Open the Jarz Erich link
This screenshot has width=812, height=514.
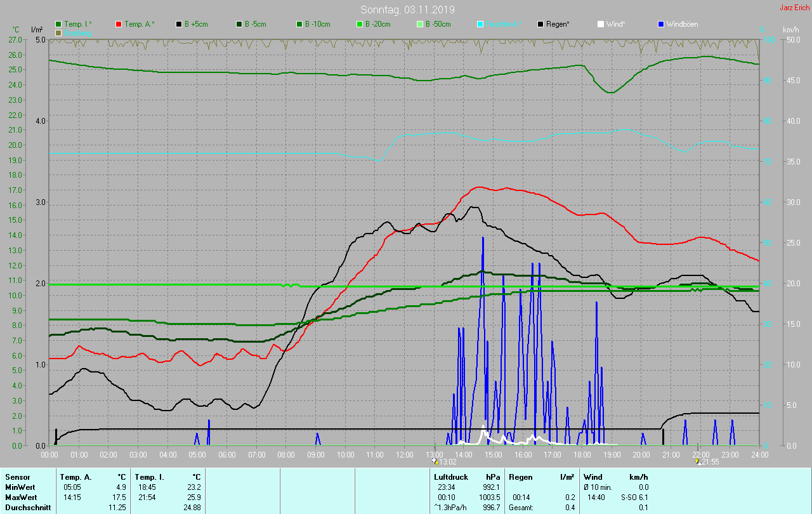pos(794,8)
